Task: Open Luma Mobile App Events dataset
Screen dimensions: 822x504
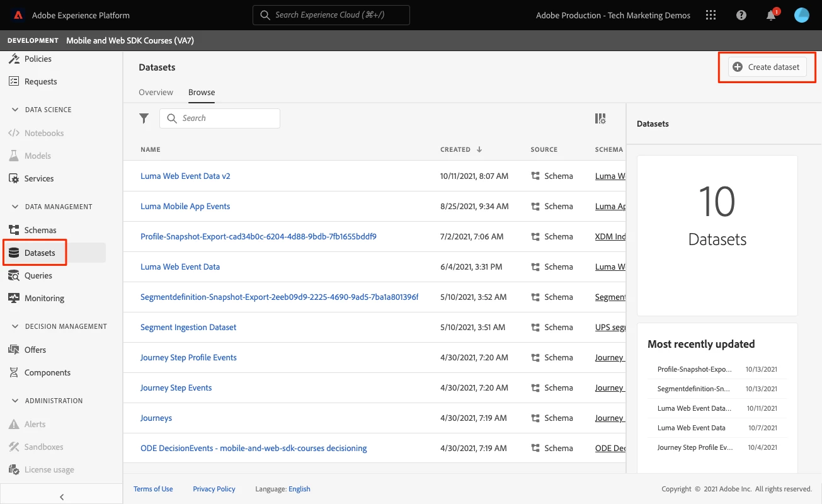Action: pos(185,206)
